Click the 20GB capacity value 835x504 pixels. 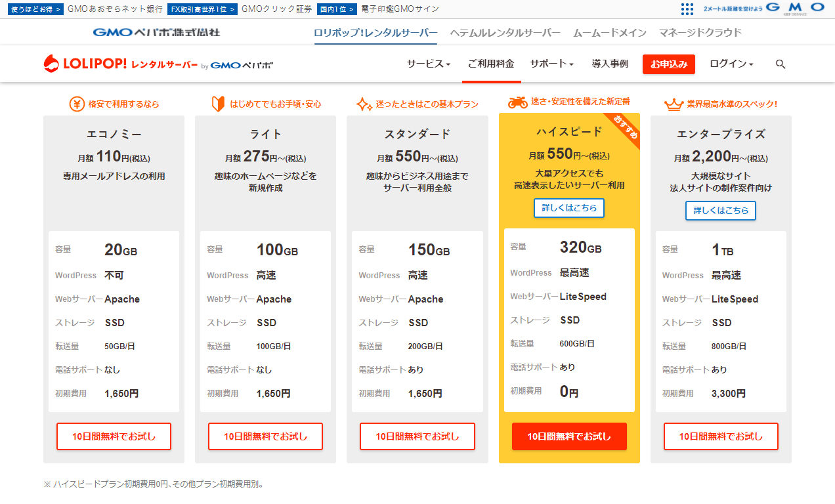pyautogui.click(x=121, y=249)
